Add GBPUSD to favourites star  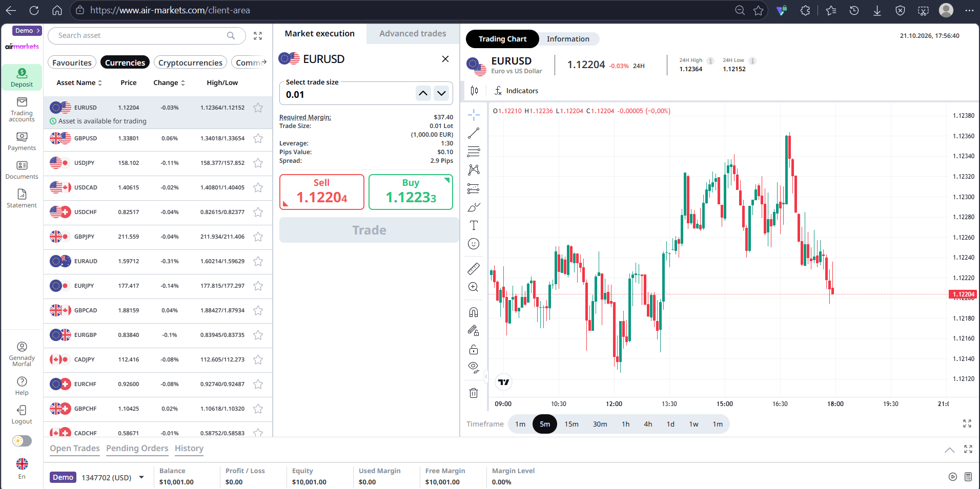pyautogui.click(x=258, y=138)
